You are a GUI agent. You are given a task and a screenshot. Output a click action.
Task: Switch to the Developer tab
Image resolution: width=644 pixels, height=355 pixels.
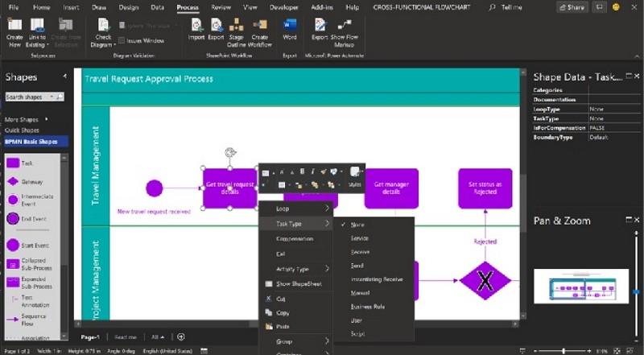point(284,7)
